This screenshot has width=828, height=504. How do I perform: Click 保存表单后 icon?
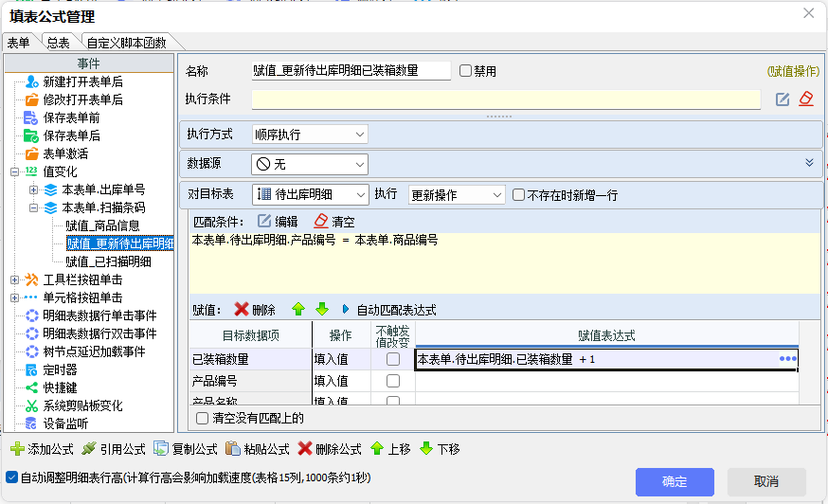[x=31, y=135]
